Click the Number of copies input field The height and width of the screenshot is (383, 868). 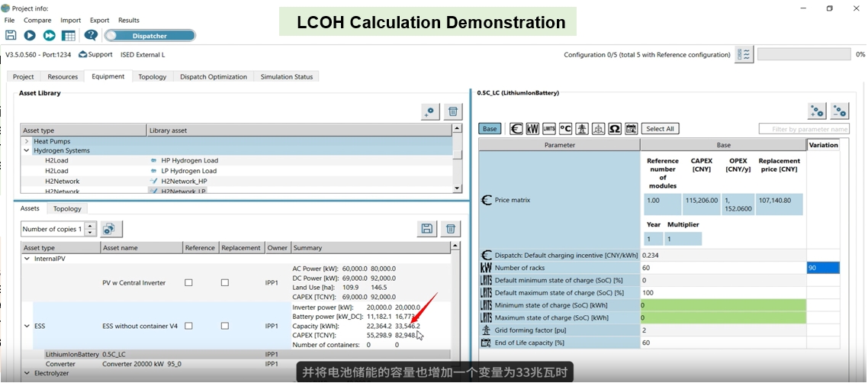click(x=53, y=229)
